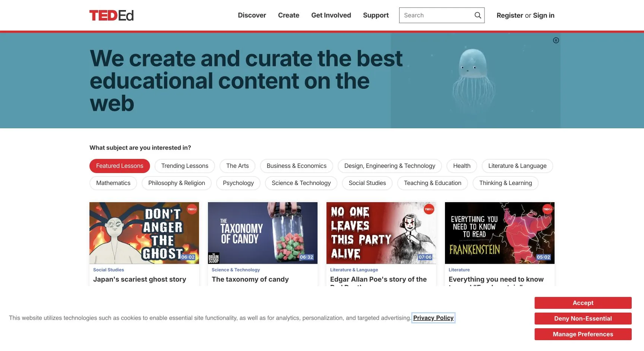The height and width of the screenshot is (351, 644).
Task: Open the Get Involved menu
Action: point(331,15)
